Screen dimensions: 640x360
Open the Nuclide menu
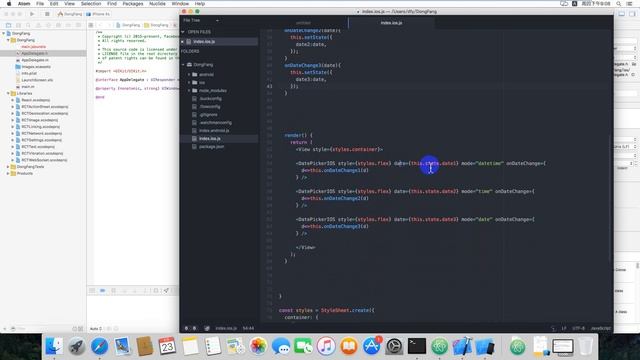coord(157,4)
